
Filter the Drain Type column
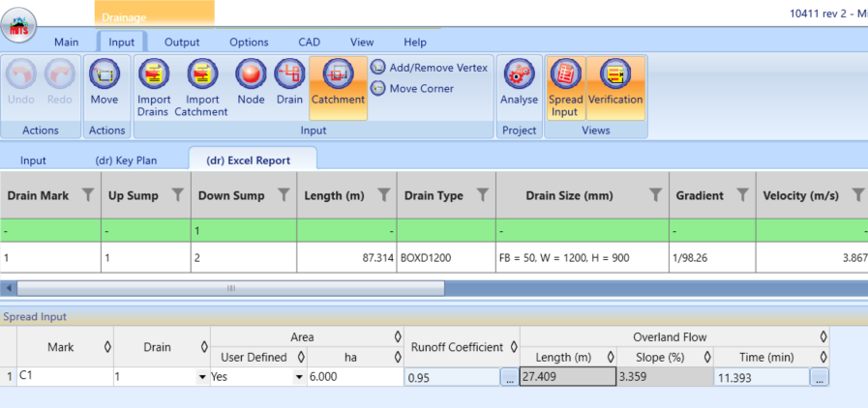[483, 194]
